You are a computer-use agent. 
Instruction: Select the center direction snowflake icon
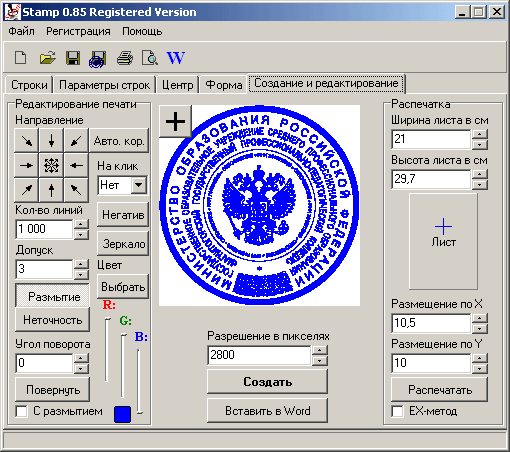[x=51, y=165]
